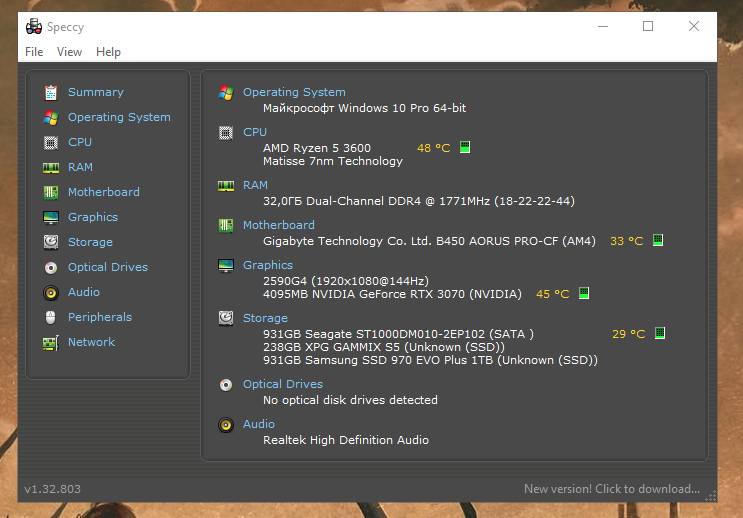Select Peripherals in the sidebar
This screenshot has width=743, height=518.
[100, 317]
